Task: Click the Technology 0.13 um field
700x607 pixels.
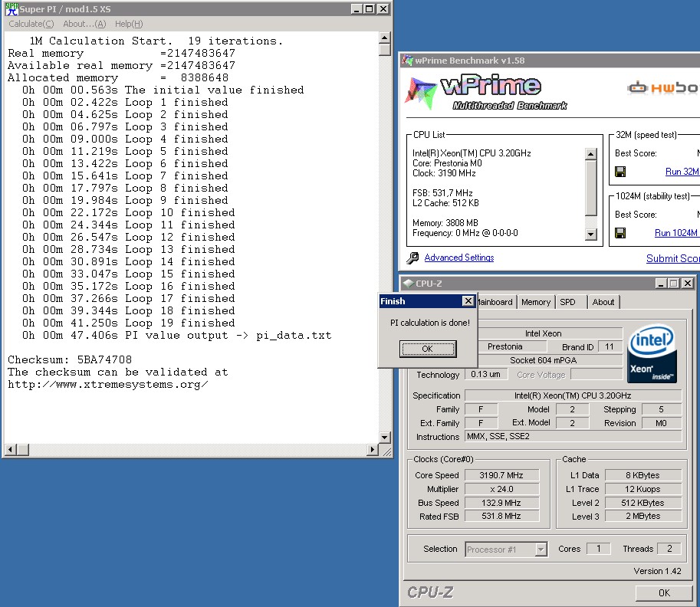Action: (486, 374)
